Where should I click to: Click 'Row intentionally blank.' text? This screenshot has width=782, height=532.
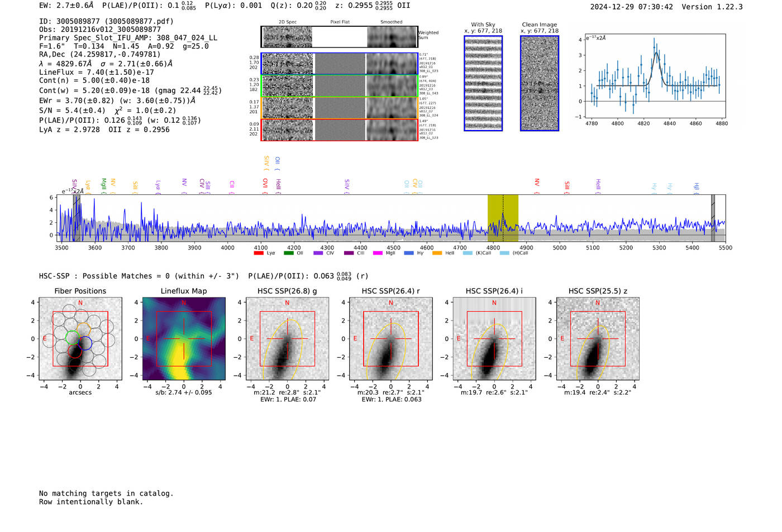pos(91,502)
